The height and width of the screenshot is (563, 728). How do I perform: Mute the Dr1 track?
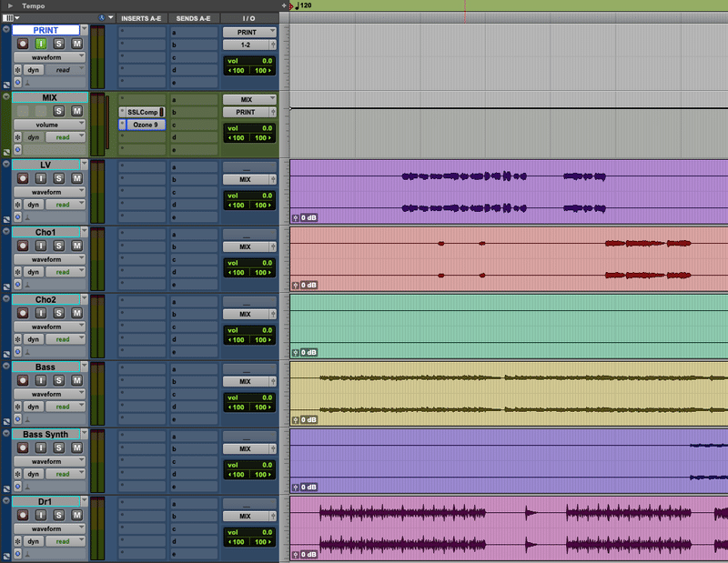[76, 515]
